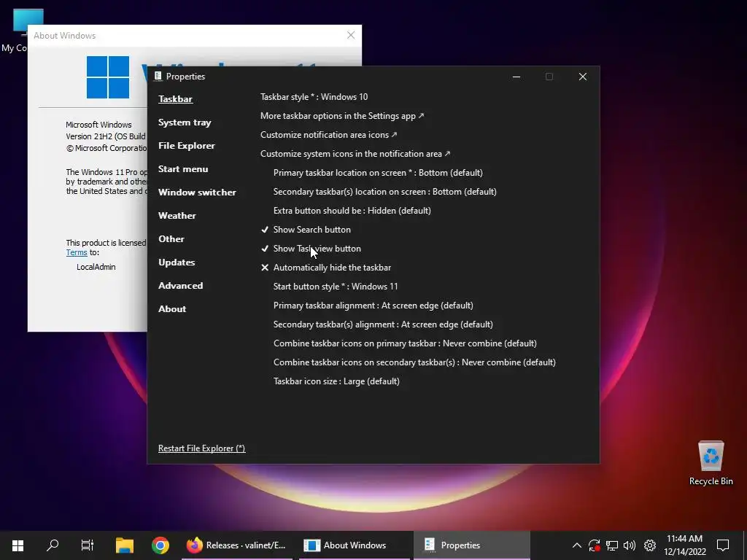The width and height of the screenshot is (747, 560).
Task: Open the notification center icon
Action: [723, 545]
